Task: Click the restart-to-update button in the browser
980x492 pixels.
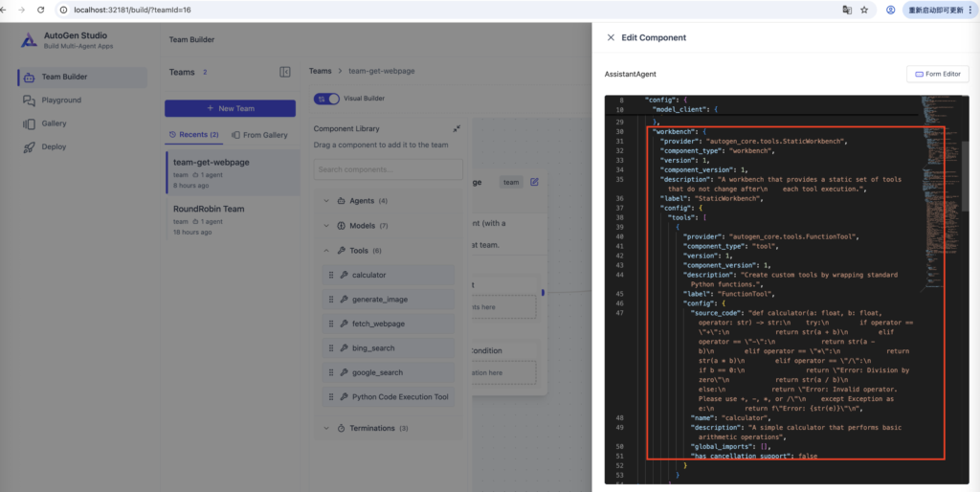Action: point(941,10)
